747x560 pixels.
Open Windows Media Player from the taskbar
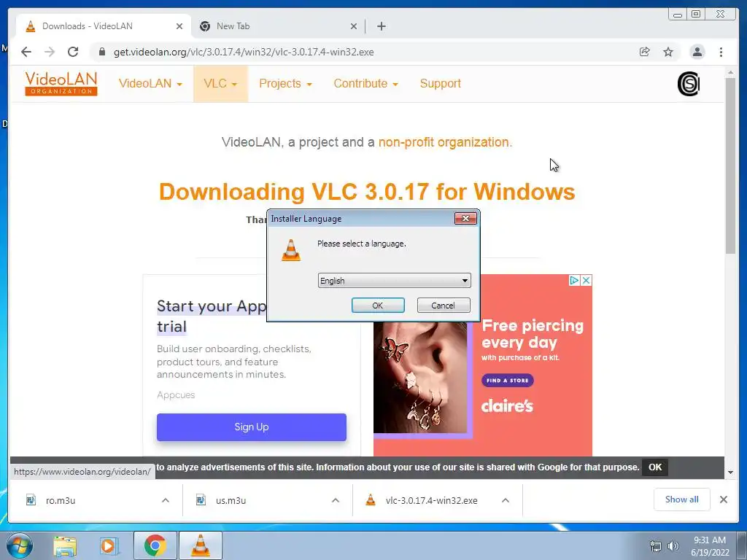click(109, 546)
